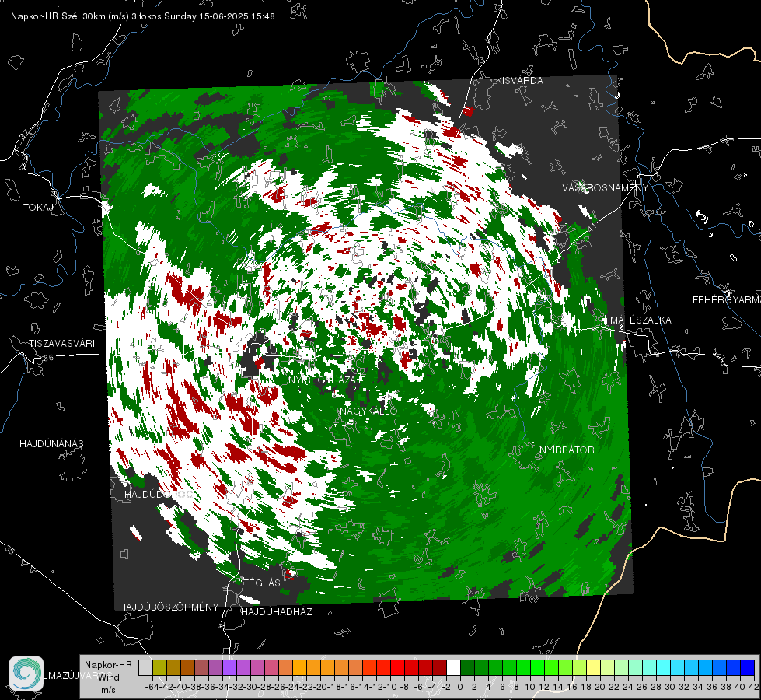Viewport: 761px width, 700px height.
Task: Click the legend value label 10
Action: [x=530, y=687]
